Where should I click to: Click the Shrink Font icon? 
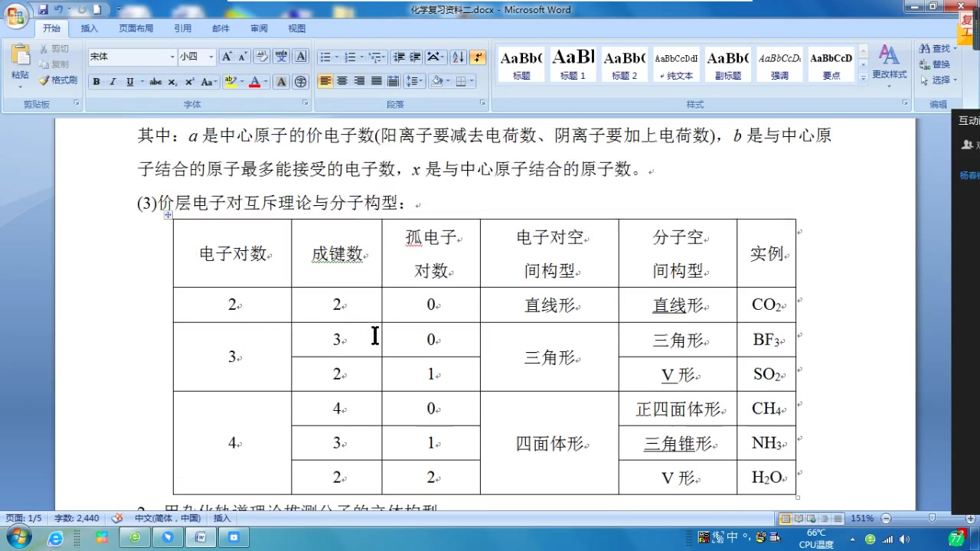243,57
